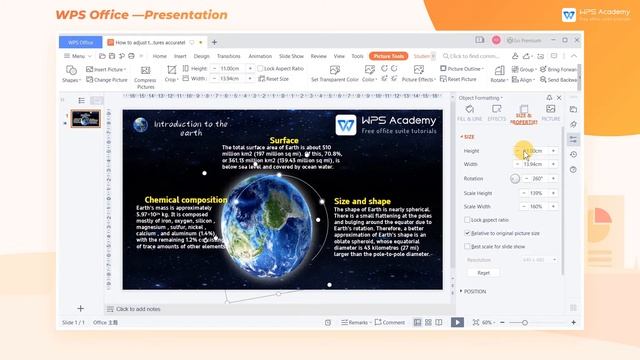Click the Change Picture button
Viewport: 640px width, 360px height.
[x=107, y=80]
